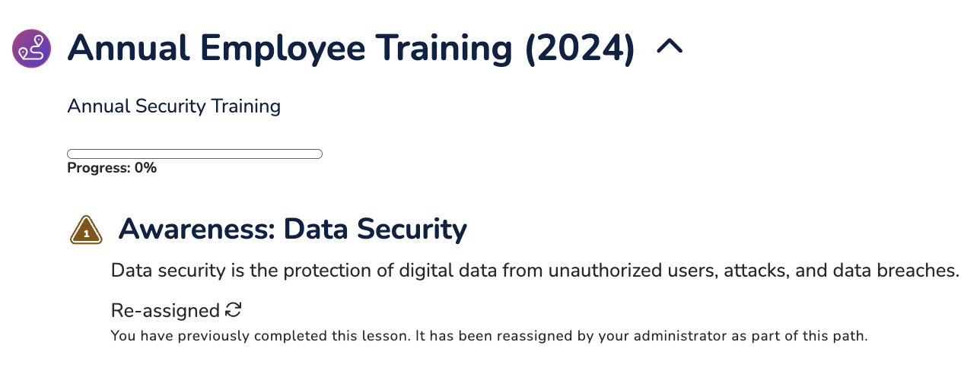Click the right end of the empty progress bar

[317, 154]
